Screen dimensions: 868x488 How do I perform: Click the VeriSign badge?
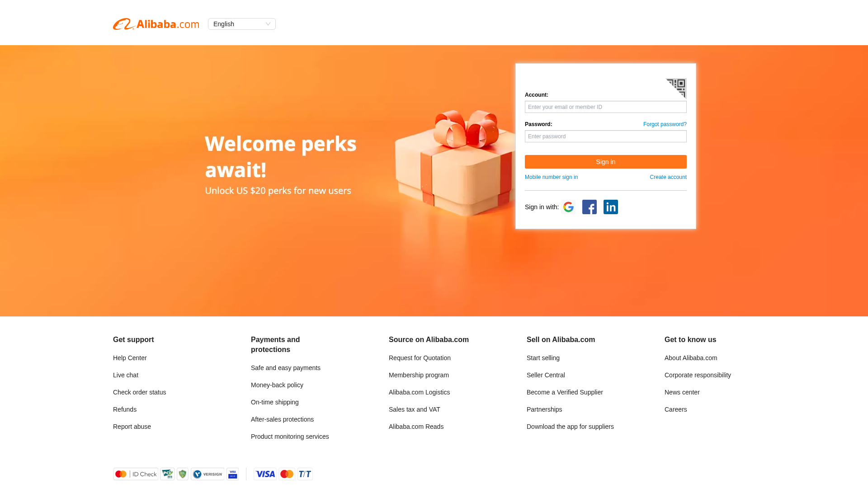pos(208,474)
